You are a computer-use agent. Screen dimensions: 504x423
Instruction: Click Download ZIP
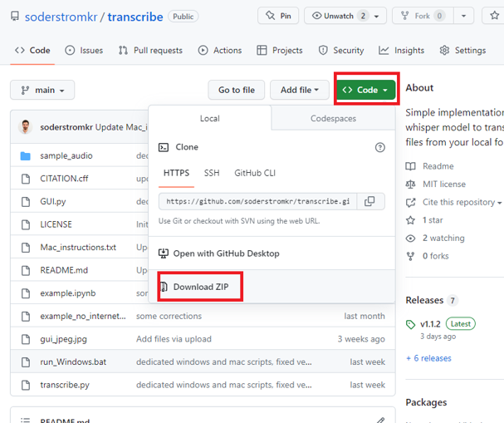point(200,287)
